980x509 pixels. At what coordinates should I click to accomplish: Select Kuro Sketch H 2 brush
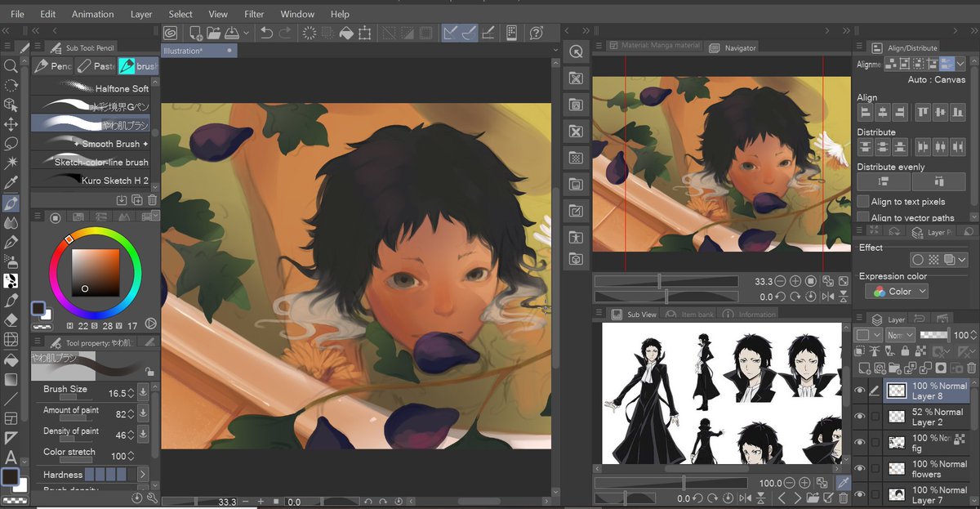coord(91,181)
